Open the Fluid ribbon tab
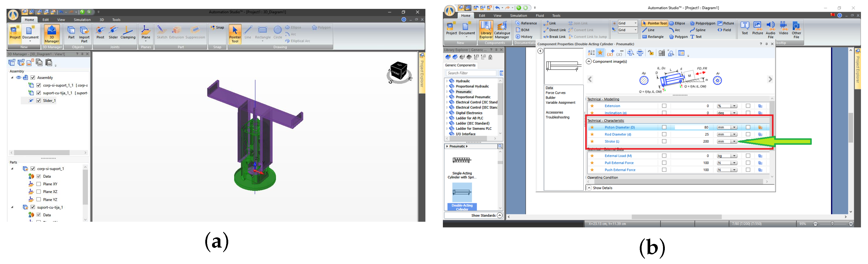This screenshot has height=264, width=868. (540, 15)
